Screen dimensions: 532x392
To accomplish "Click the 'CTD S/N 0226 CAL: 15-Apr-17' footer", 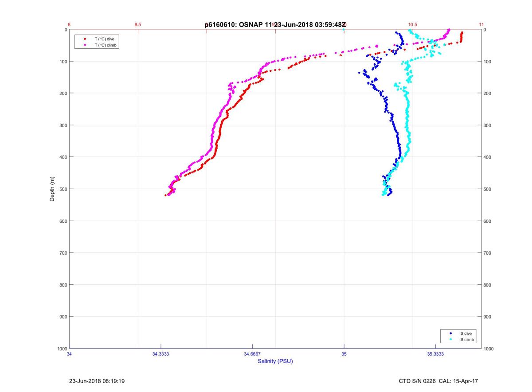I will pyautogui.click(x=438, y=381).
